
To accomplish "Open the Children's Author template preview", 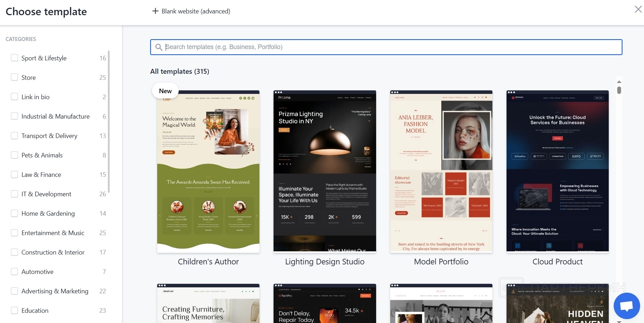I will coord(208,172).
